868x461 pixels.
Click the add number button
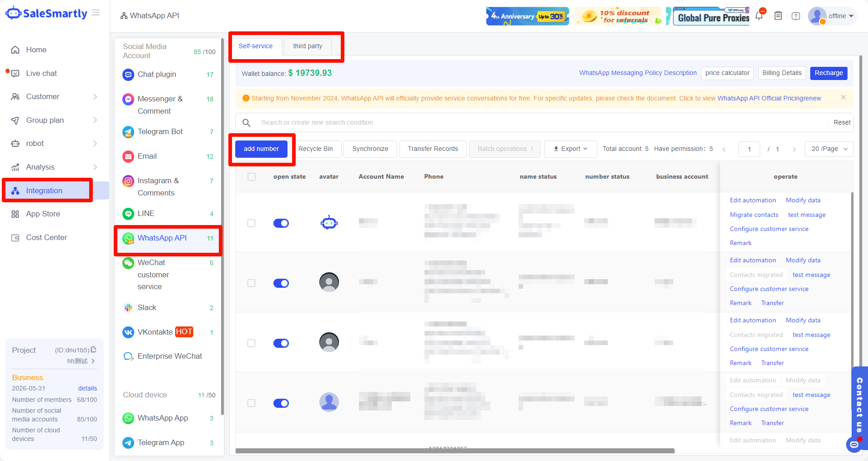coord(261,149)
